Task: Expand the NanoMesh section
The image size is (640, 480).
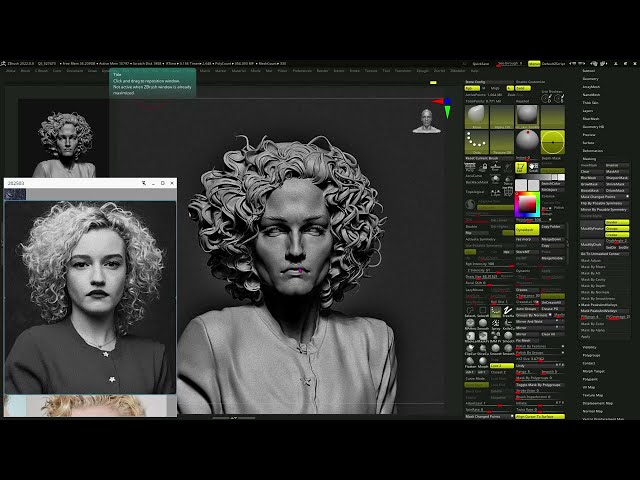Action: coord(591,95)
